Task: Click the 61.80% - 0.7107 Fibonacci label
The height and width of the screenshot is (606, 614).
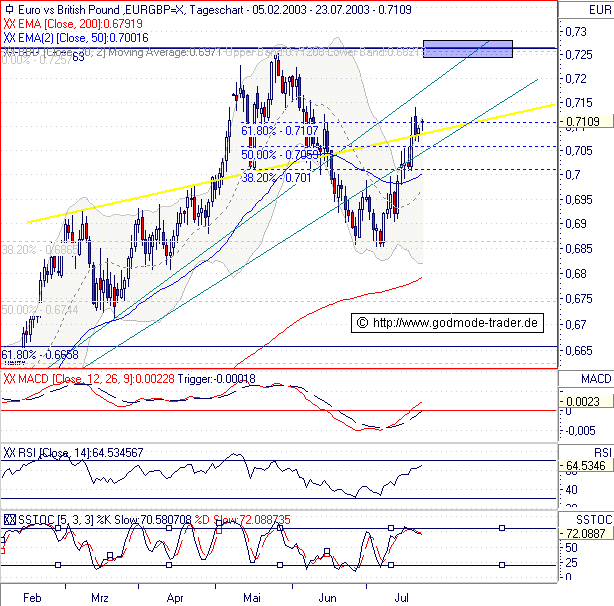Action: click(279, 130)
